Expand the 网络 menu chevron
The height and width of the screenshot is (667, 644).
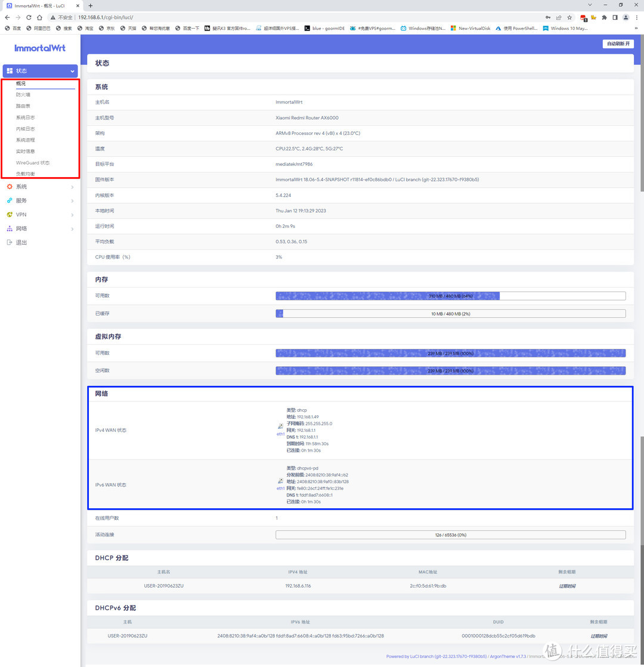[72, 229]
